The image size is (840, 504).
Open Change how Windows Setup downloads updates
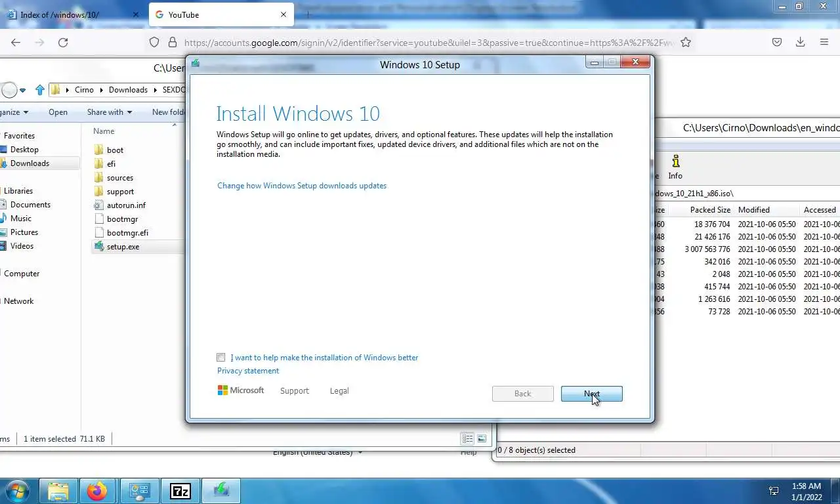click(302, 186)
